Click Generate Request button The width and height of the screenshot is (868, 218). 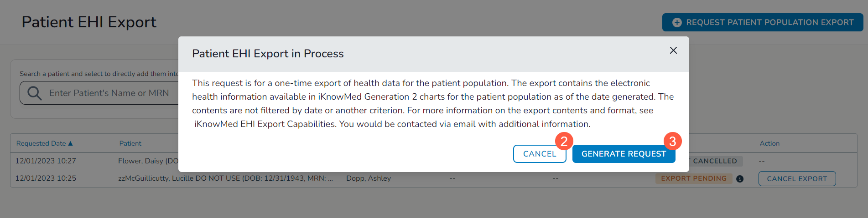(623, 154)
